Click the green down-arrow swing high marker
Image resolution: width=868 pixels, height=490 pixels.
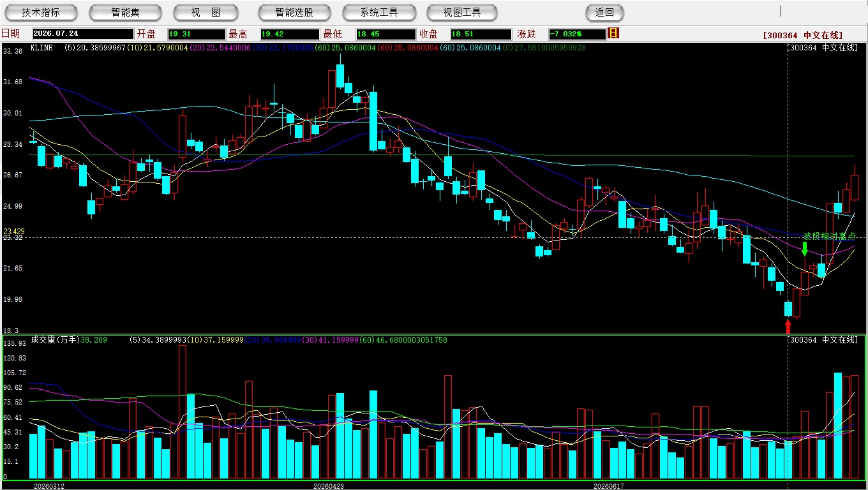[x=805, y=249]
